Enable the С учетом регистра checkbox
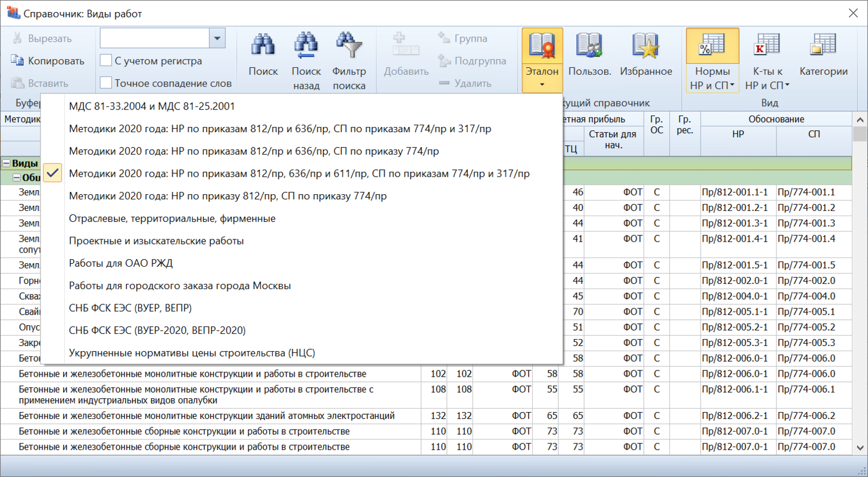This screenshot has height=477, width=868. (x=106, y=61)
